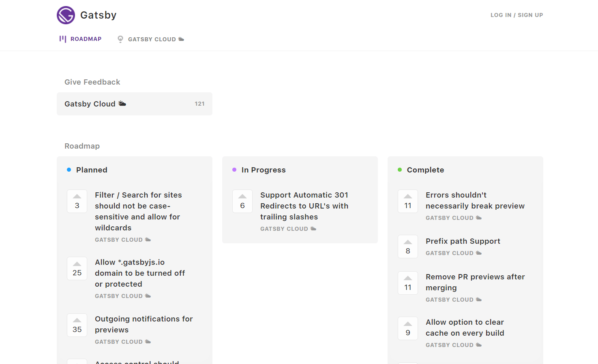The width and height of the screenshot is (598, 364).
Task: Click Log In / Sign Up link
Action: (517, 15)
